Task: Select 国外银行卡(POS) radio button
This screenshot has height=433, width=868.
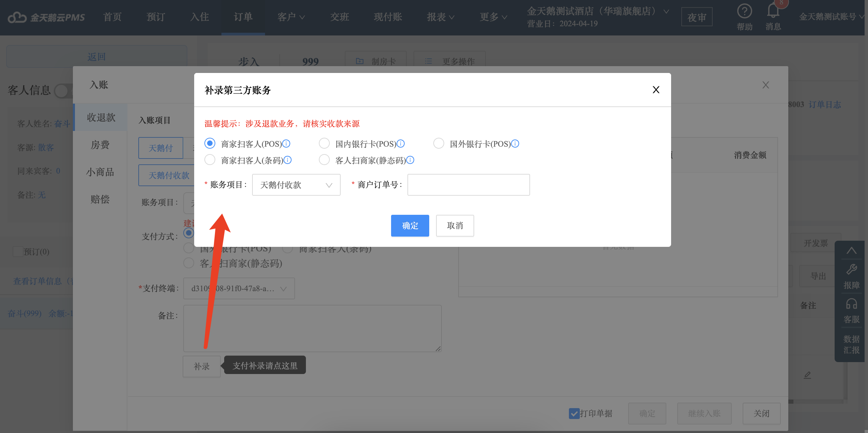Action: pos(439,144)
